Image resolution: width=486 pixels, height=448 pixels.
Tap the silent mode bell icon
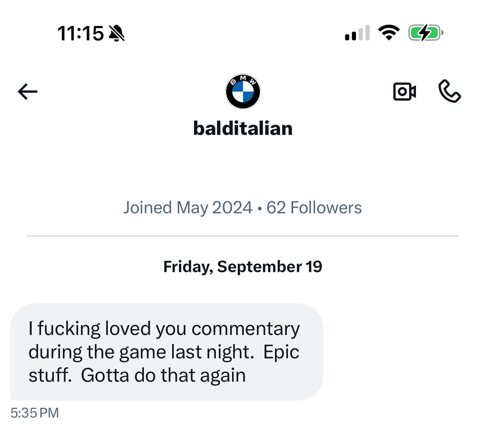coord(117,33)
